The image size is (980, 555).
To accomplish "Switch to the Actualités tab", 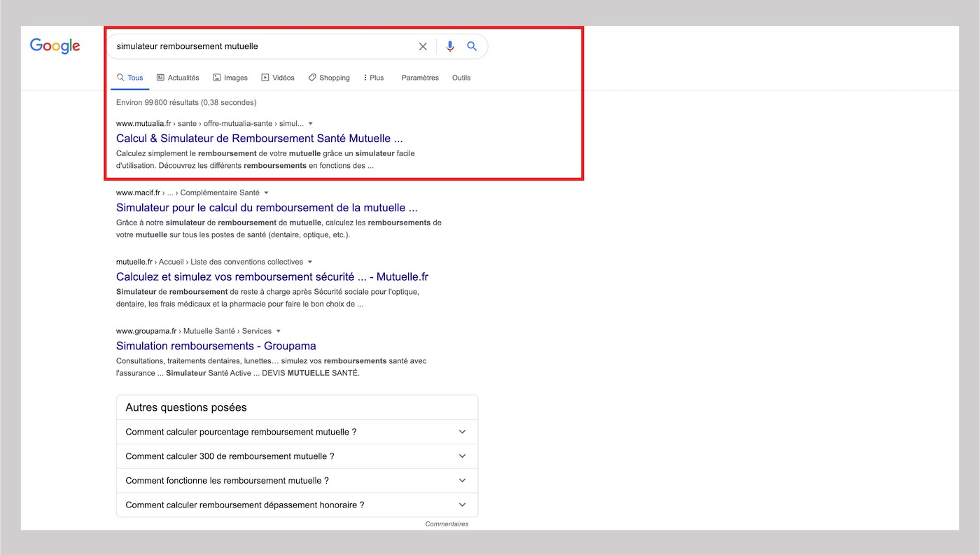I will click(178, 78).
